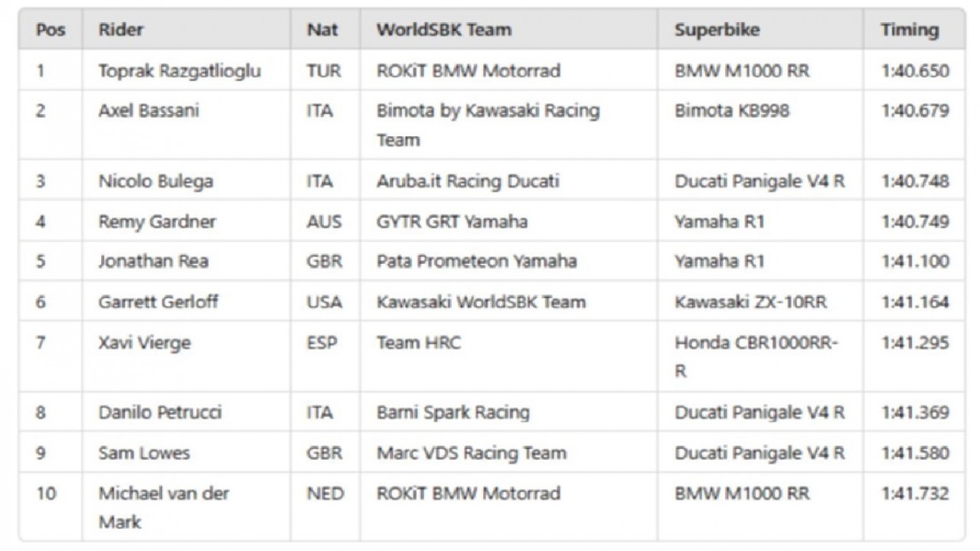Click the Michael van der Mark cell

point(164,507)
